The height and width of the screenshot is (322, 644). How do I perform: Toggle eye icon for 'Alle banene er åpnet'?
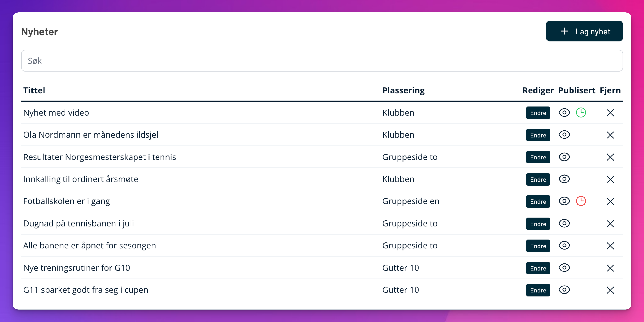pos(564,246)
